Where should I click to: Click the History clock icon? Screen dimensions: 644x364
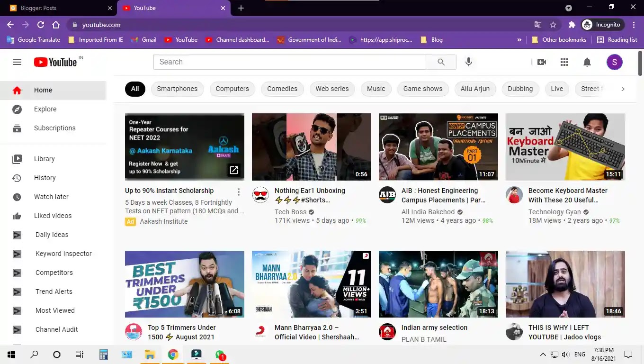point(17,178)
